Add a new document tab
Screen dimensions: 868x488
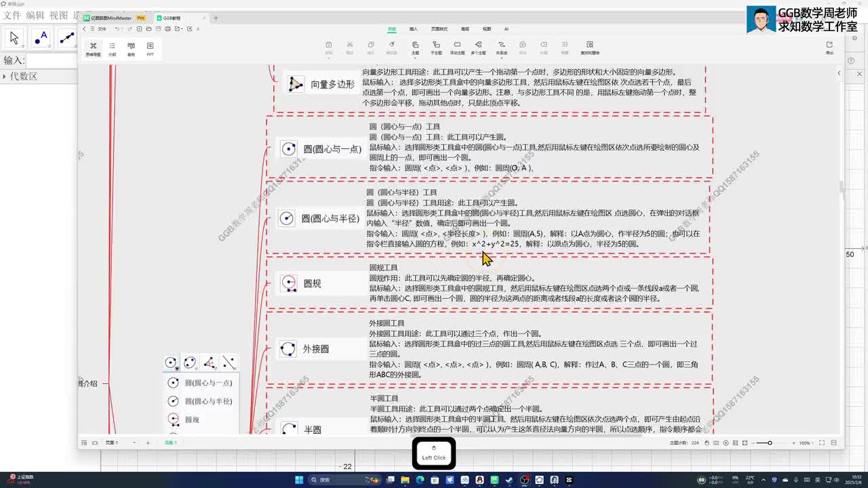[216, 18]
